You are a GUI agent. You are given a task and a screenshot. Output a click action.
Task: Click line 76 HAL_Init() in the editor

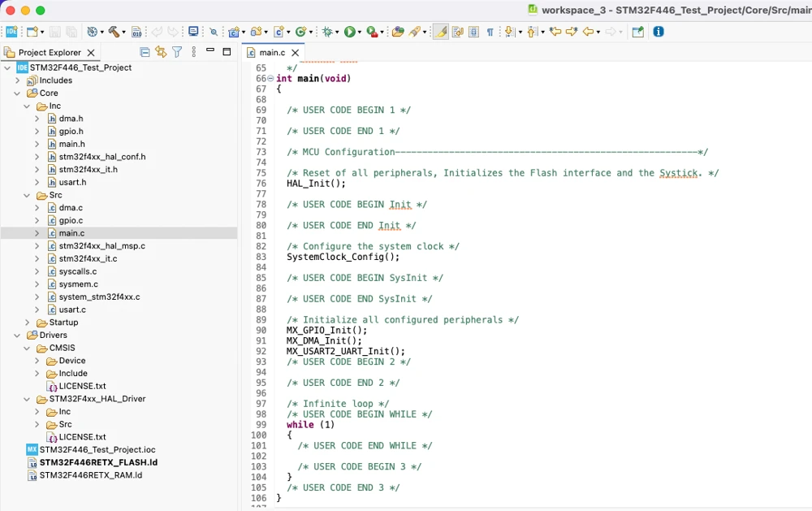pyautogui.click(x=316, y=184)
